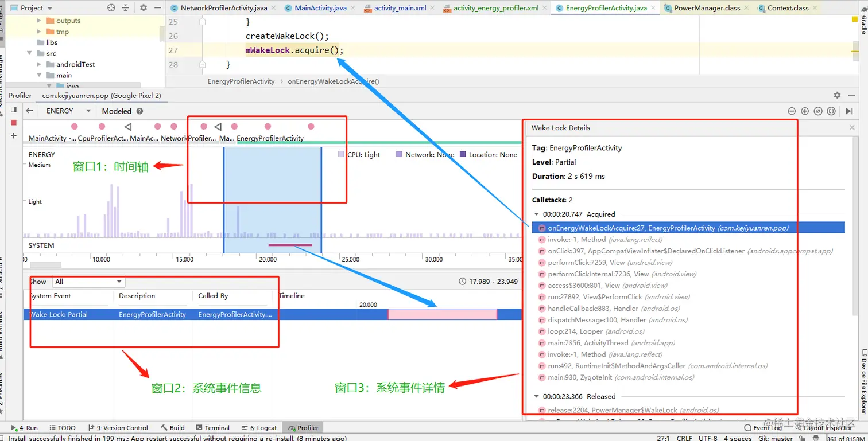Click the locate/scroll-from-source target icon
This screenshot has height=441, width=868.
(111, 8)
